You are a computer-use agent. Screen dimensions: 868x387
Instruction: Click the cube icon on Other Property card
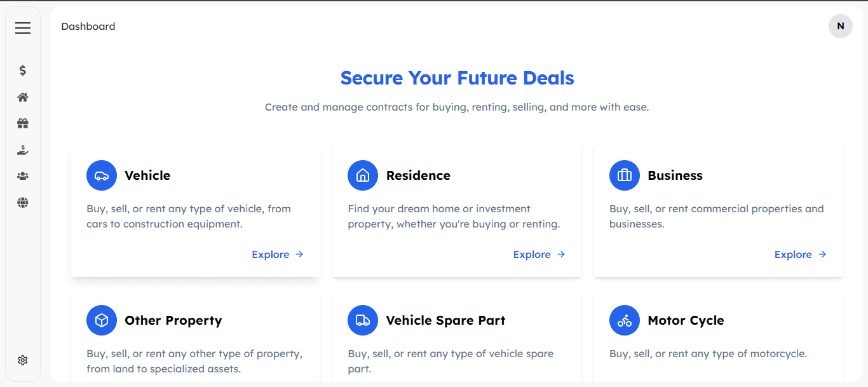point(102,320)
